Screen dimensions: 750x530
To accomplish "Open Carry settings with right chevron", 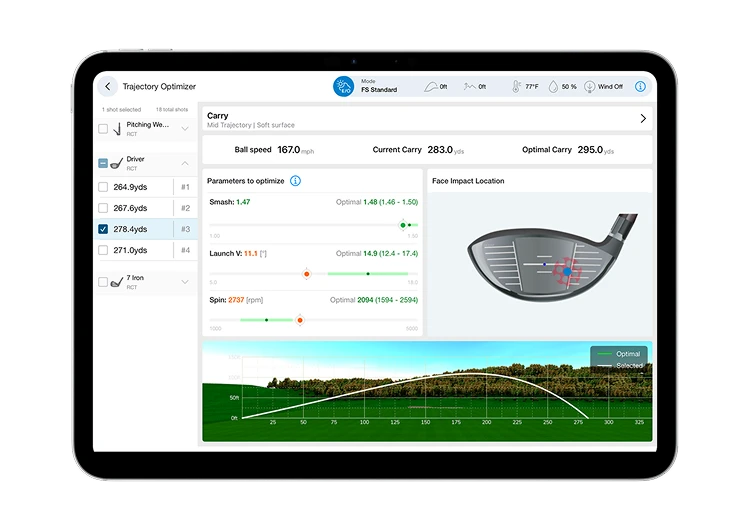I will pos(643,119).
